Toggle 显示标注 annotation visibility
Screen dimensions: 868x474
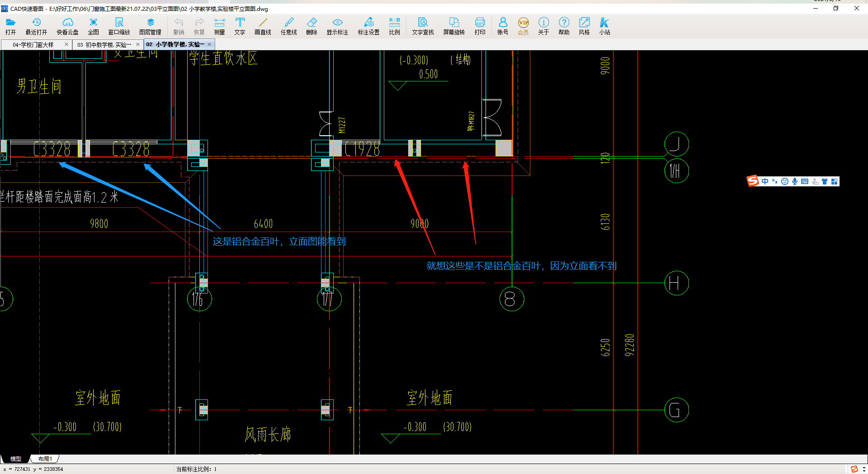337,26
